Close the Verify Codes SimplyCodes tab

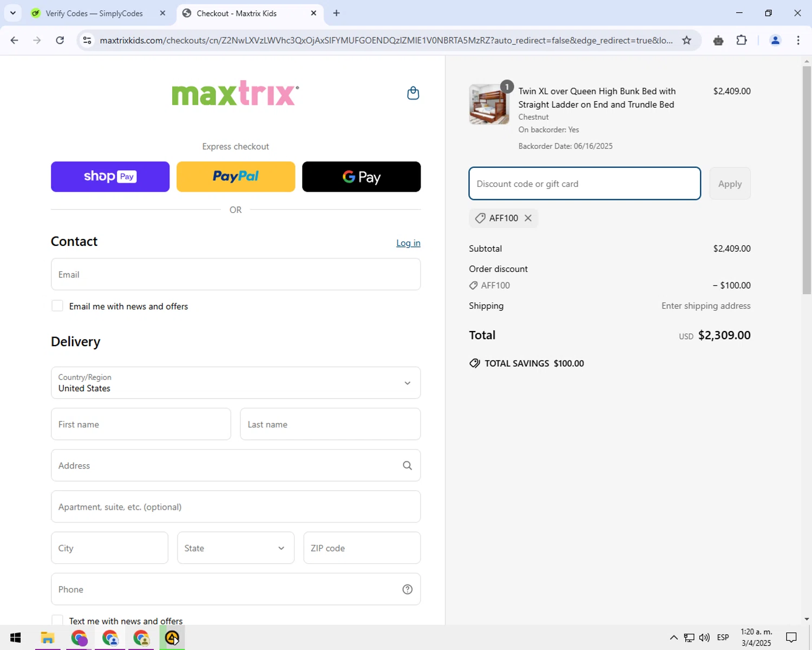162,13
